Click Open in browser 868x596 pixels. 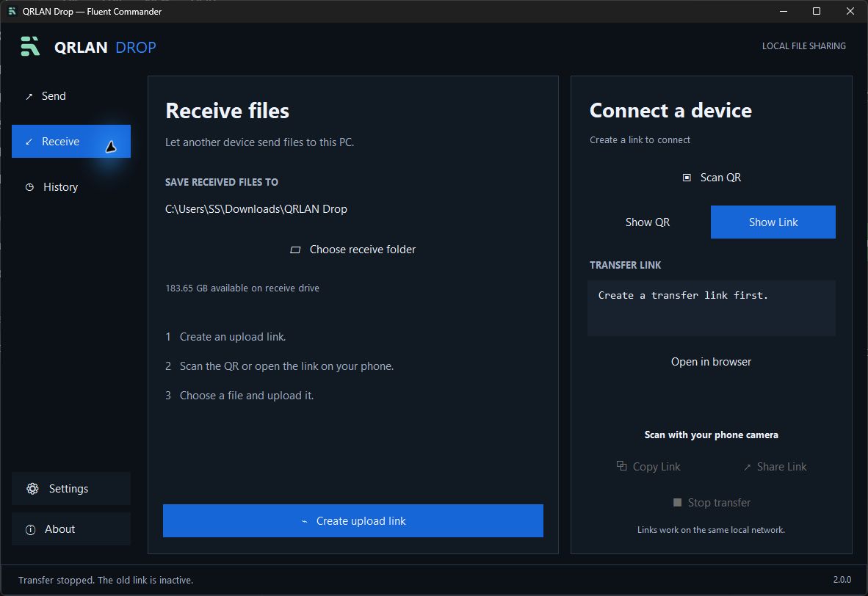click(712, 362)
